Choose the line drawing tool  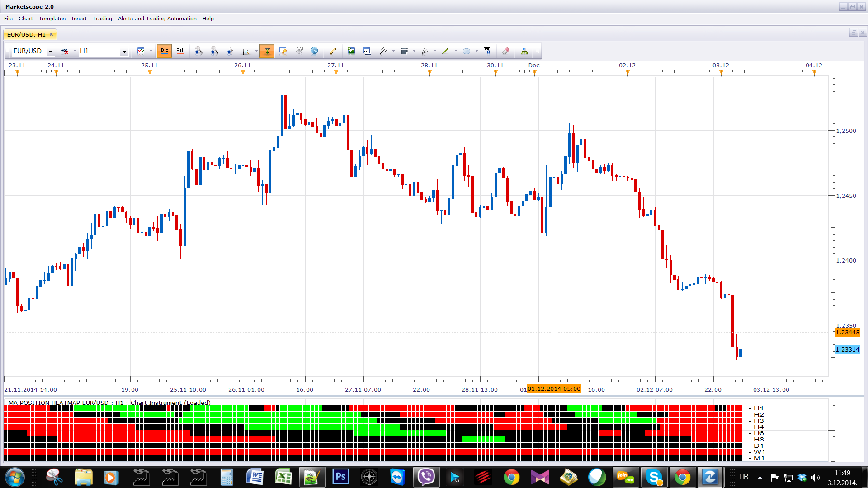[445, 51]
